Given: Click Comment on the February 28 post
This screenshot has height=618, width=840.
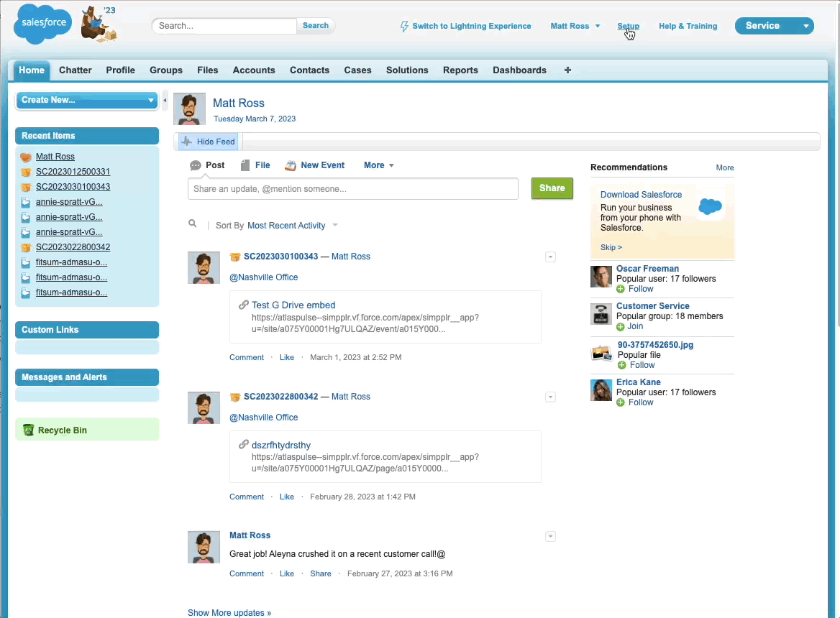Looking at the screenshot, I should tap(247, 497).
